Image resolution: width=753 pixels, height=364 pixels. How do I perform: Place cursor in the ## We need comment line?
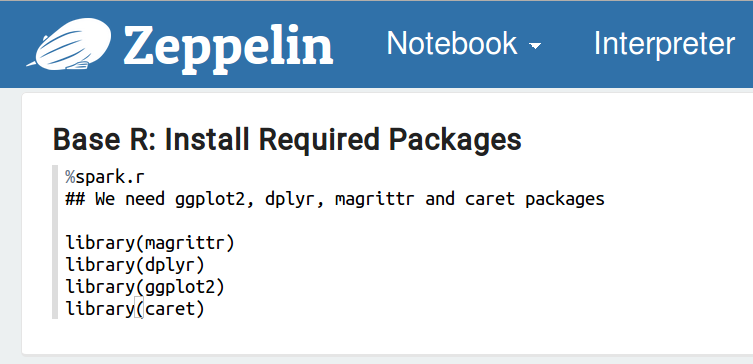(x=335, y=199)
